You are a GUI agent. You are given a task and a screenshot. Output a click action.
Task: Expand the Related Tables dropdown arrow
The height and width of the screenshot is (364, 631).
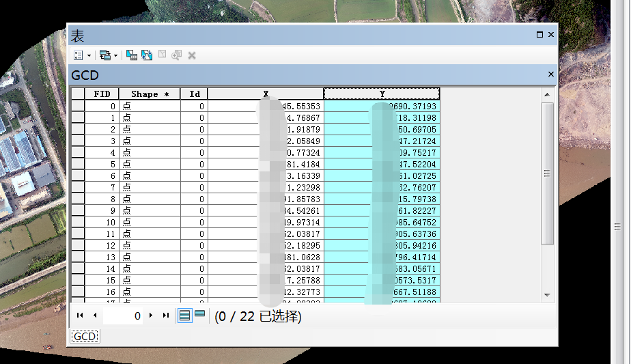click(x=115, y=55)
